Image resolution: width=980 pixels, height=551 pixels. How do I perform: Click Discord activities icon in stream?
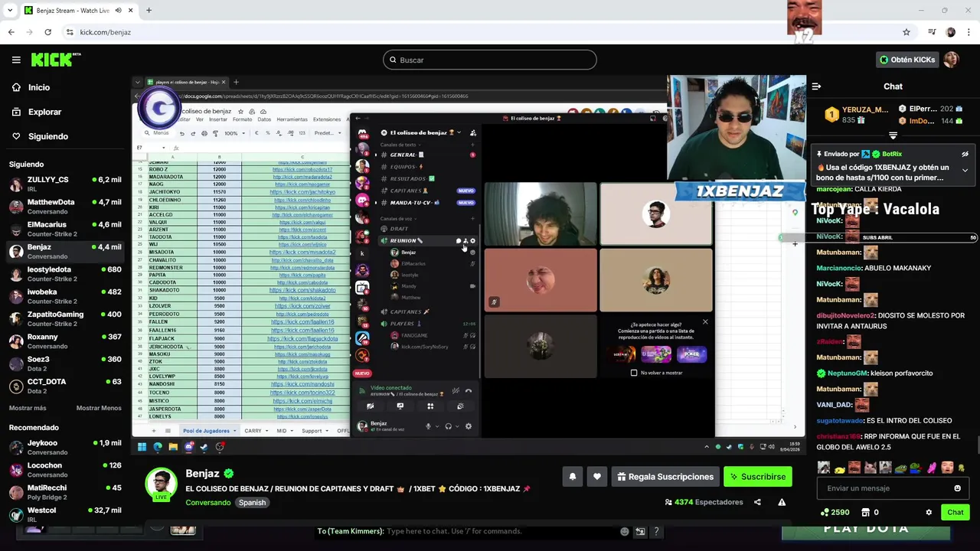click(x=430, y=406)
